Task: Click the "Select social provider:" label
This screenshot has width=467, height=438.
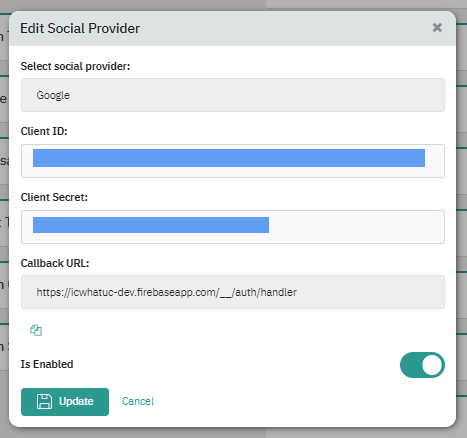Action: coord(75,66)
